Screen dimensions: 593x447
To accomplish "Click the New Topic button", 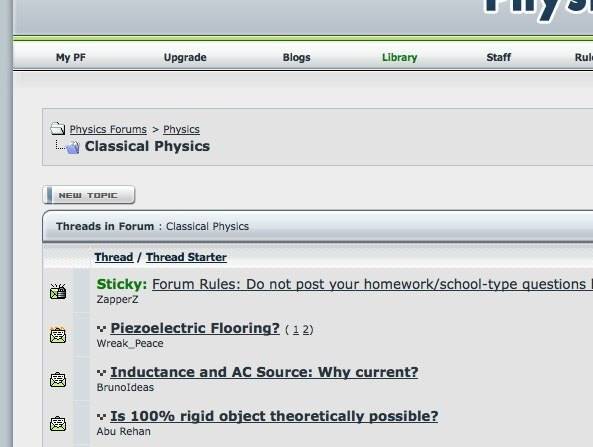I will (89, 195).
